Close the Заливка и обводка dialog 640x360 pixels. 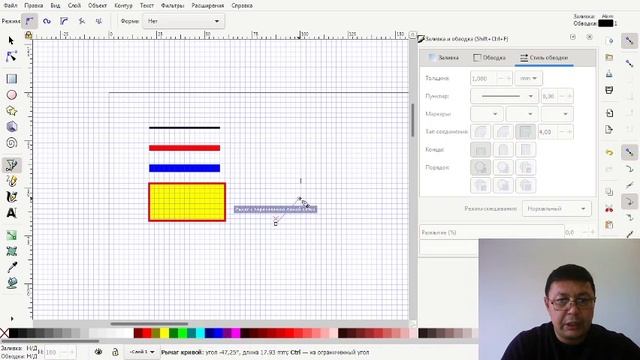point(589,37)
